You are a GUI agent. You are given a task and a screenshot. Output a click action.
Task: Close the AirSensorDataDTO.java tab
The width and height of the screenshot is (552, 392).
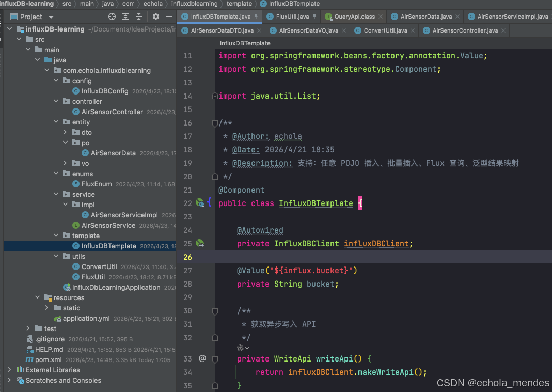tap(259, 30)
